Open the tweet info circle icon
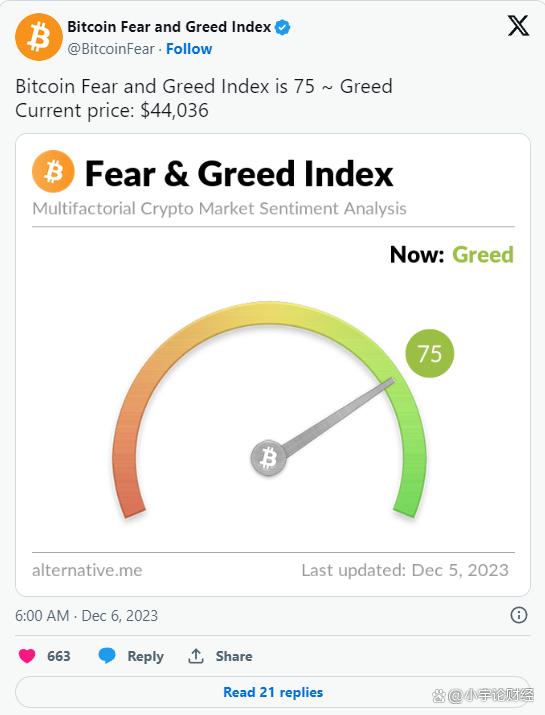 [519, 615]
